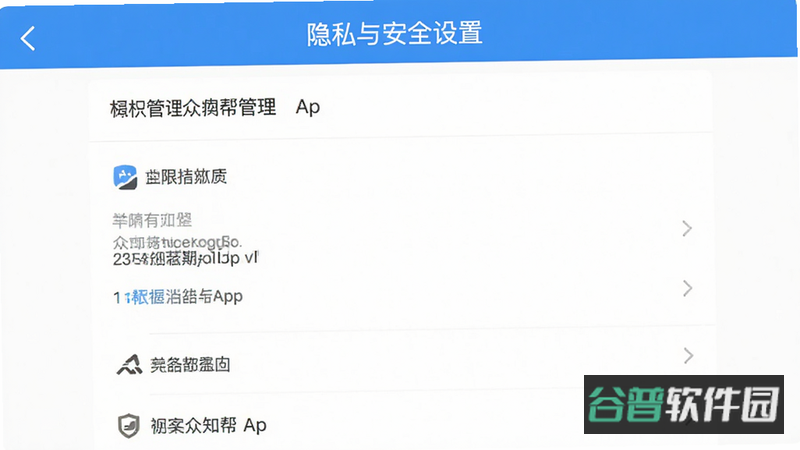Click the label next to the mountain icon
800x450 pixels.
pos(190,365)
